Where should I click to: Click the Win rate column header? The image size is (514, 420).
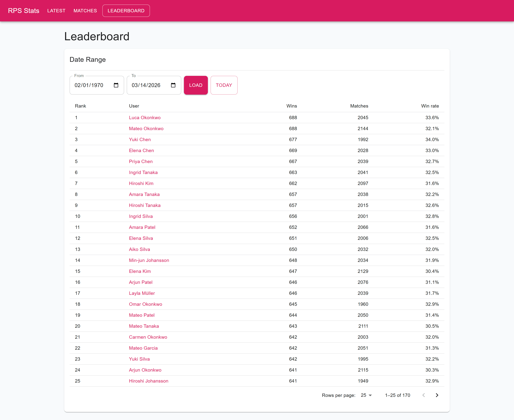pos(430,106)
